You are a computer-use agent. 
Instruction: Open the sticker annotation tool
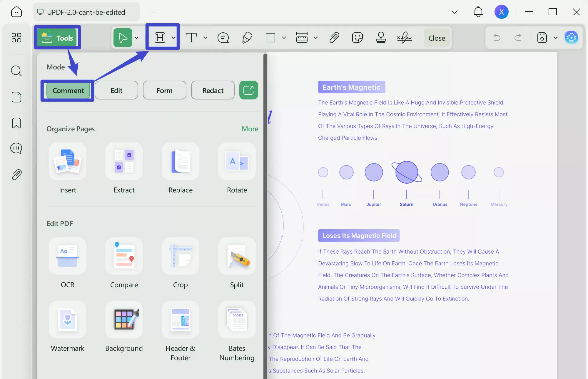coord(357,38)
